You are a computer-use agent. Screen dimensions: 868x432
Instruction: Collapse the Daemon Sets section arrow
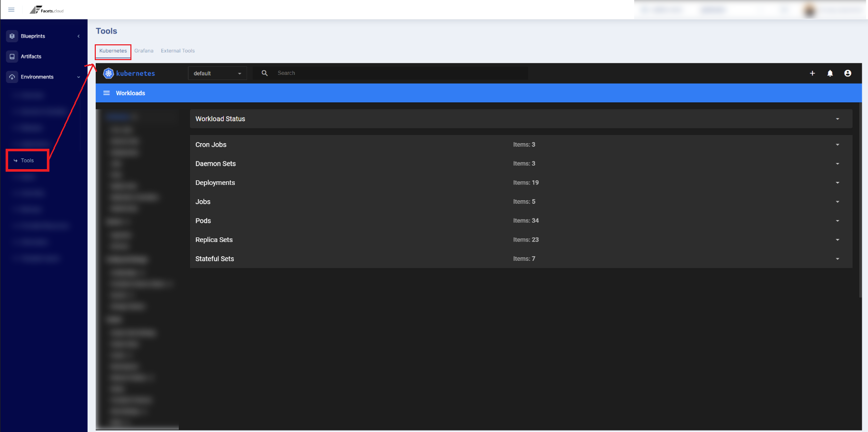(x=837, y=164)
